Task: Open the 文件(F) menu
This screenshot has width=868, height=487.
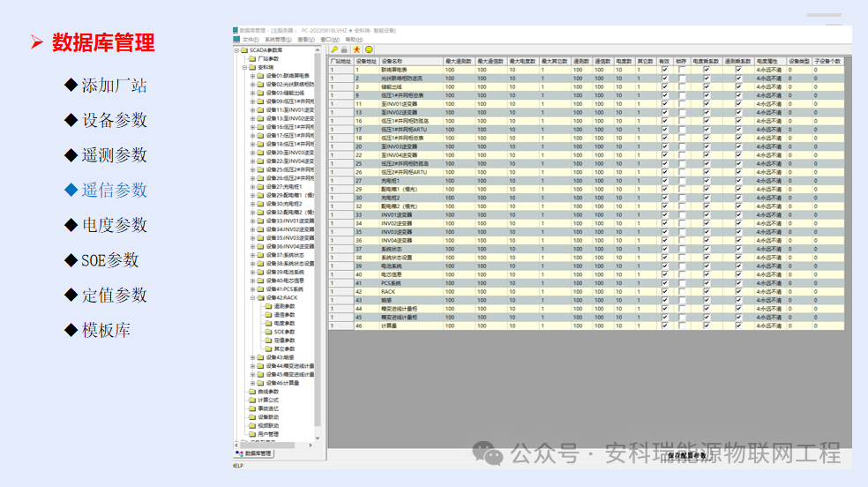Action: tap(251, 40)
